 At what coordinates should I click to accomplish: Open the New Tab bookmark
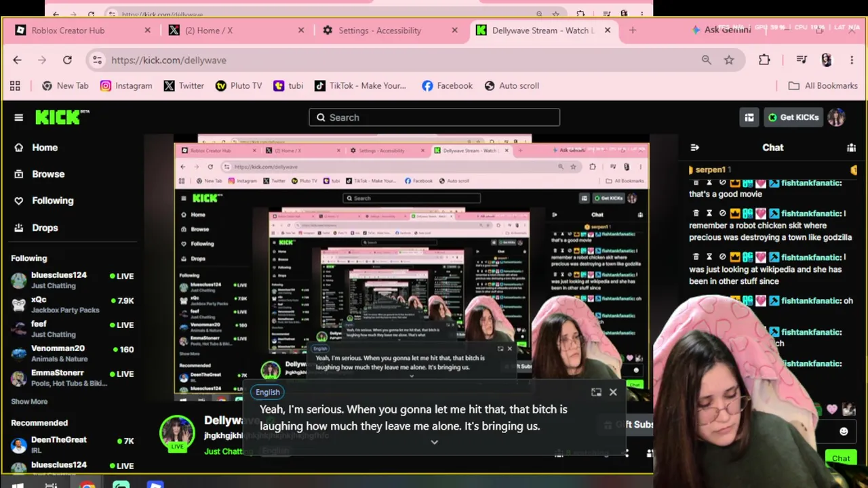tap(65, 85)
